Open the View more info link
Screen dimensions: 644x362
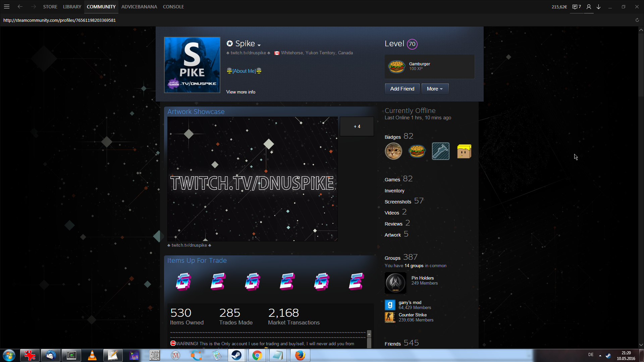click(x=240, y=92)
